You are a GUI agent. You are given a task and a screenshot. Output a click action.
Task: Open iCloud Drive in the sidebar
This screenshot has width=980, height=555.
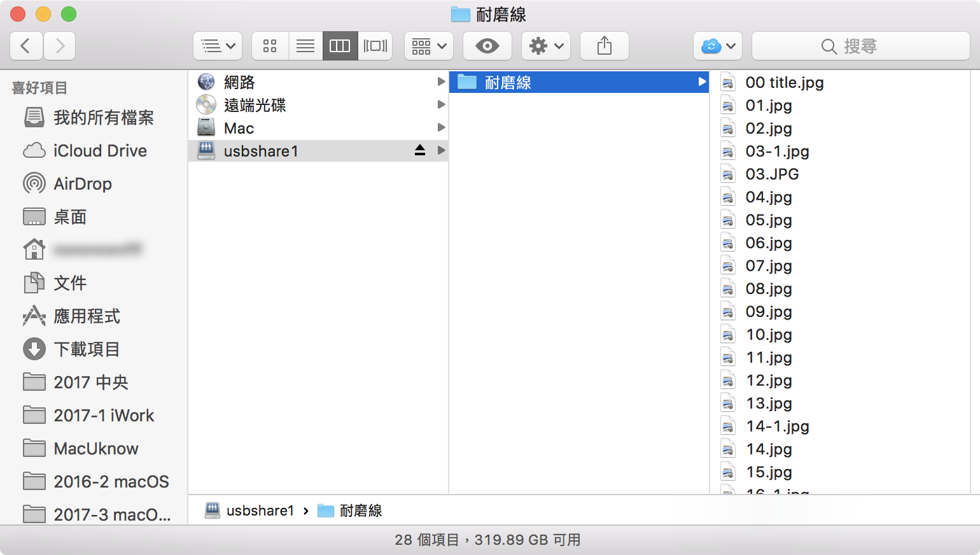point(99,151)
